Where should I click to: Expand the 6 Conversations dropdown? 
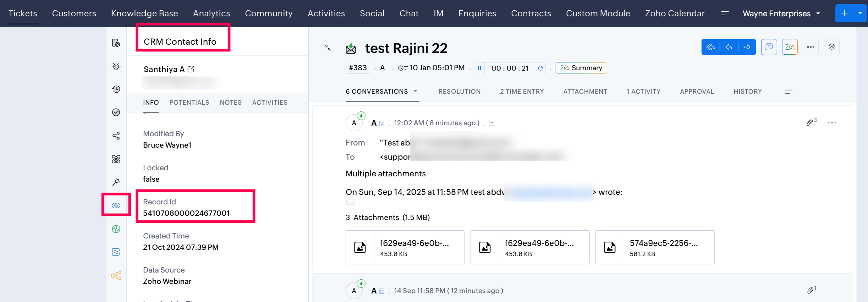click(x=415, y=92)
